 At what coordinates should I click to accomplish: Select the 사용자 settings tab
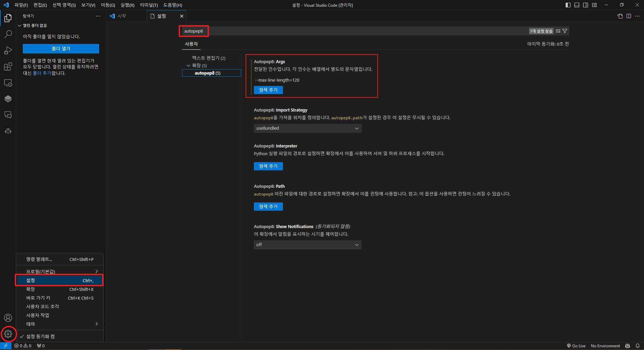pyautogui.click(x=191, y=44)
